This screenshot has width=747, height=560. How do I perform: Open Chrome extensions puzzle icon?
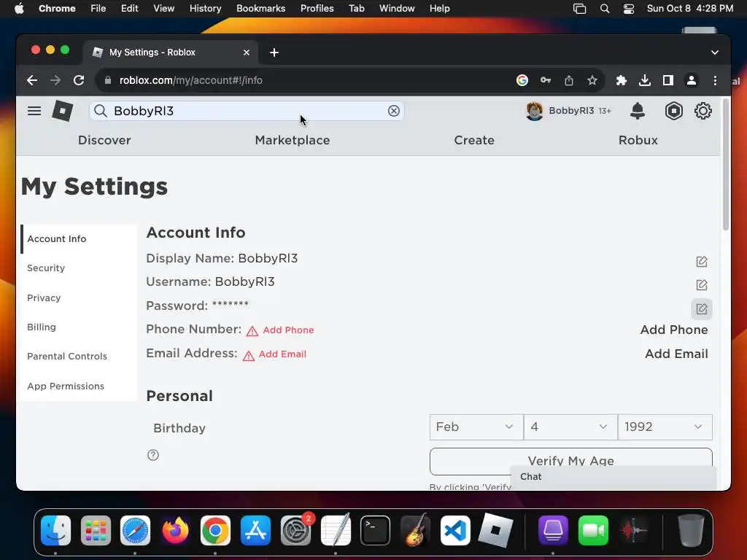click(x=622, y=80)
